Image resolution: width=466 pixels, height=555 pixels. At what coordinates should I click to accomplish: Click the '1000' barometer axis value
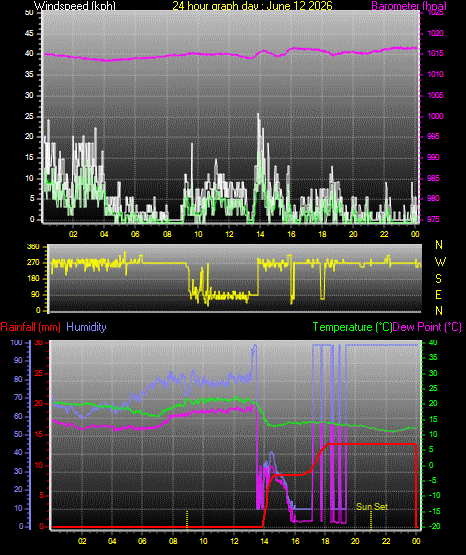435,116
